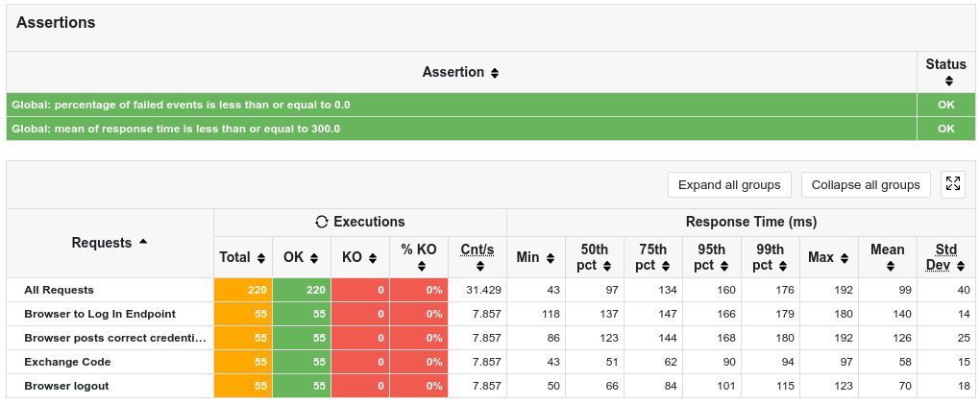Screen dimensions: 980x404
Task: Select the Exchange Code request row
Action: point(67,362)
